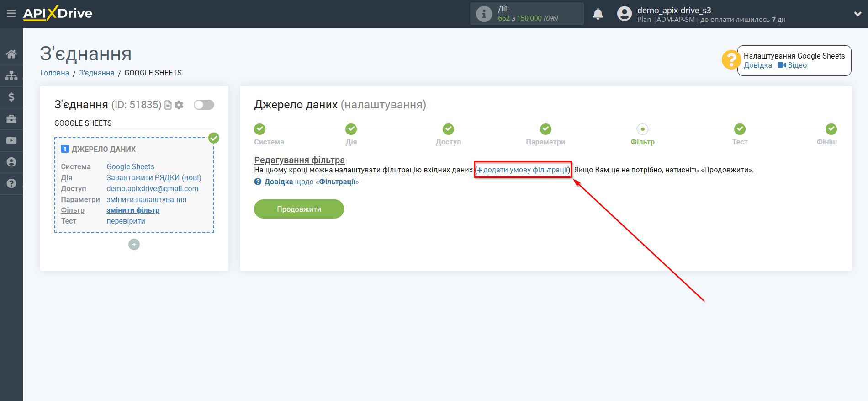Open the help question sidebar icon
Screen dimensions: 868x401
click(x=11, y=183)
